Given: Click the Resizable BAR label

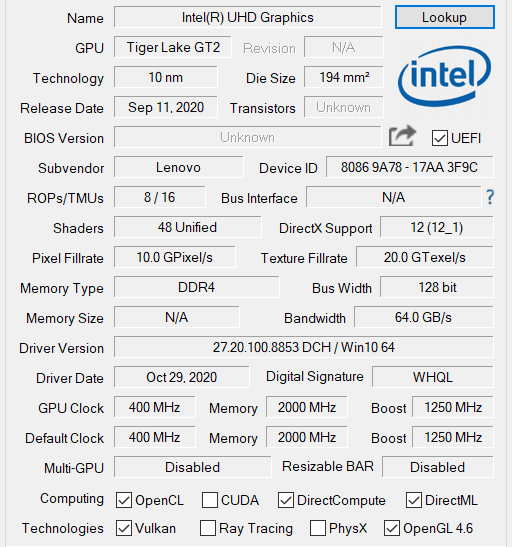Looking at the screenshot, I should click(328, 466).
